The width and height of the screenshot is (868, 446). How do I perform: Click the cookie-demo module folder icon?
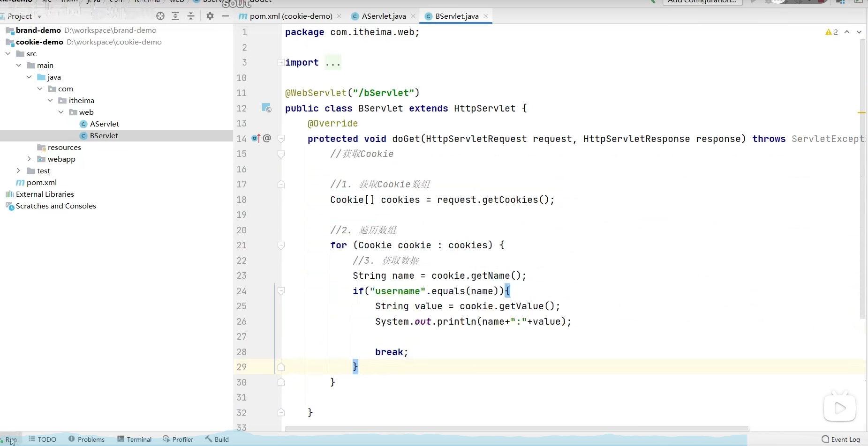tap(9, 42)
